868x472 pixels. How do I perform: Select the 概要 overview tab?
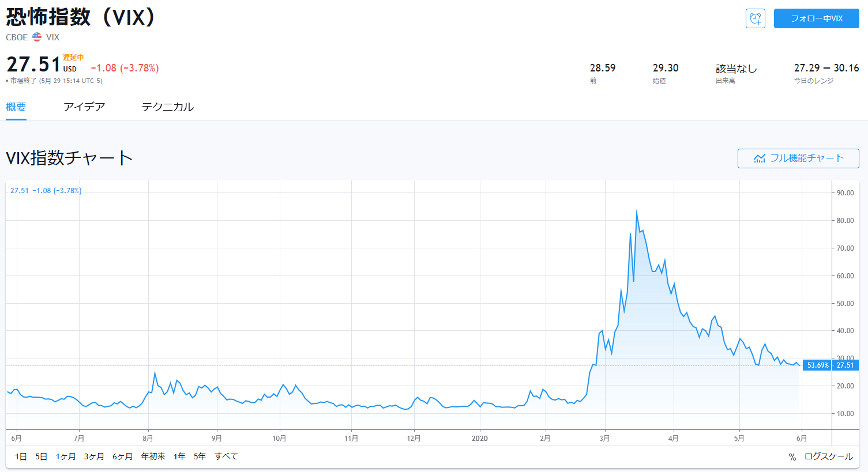click(x=16, y=107)
